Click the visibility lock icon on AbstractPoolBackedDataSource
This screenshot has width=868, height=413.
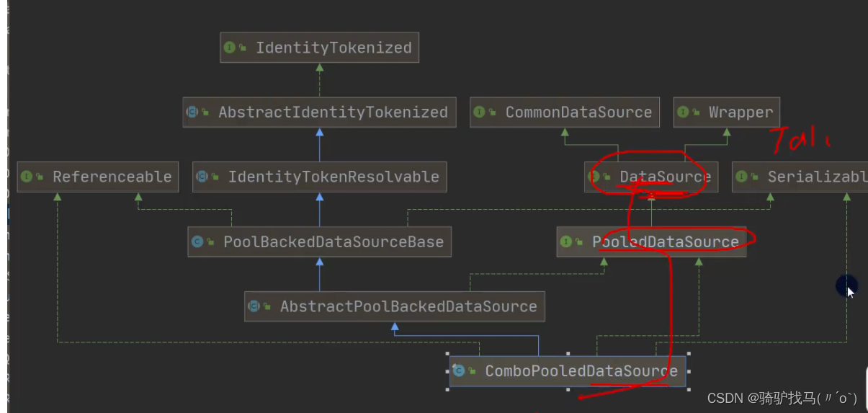coord(267,307)
